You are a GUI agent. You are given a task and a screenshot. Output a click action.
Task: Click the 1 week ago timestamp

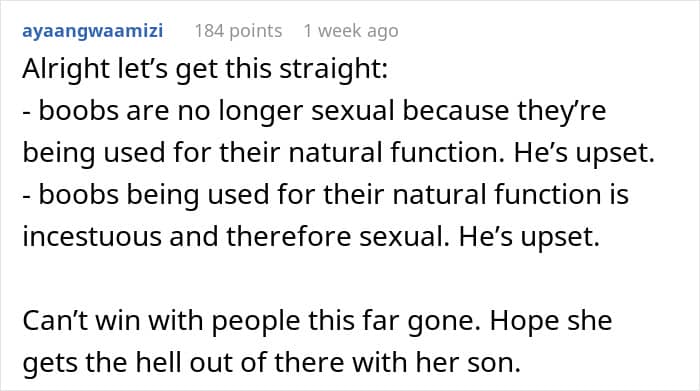click(x=351, y=31)
